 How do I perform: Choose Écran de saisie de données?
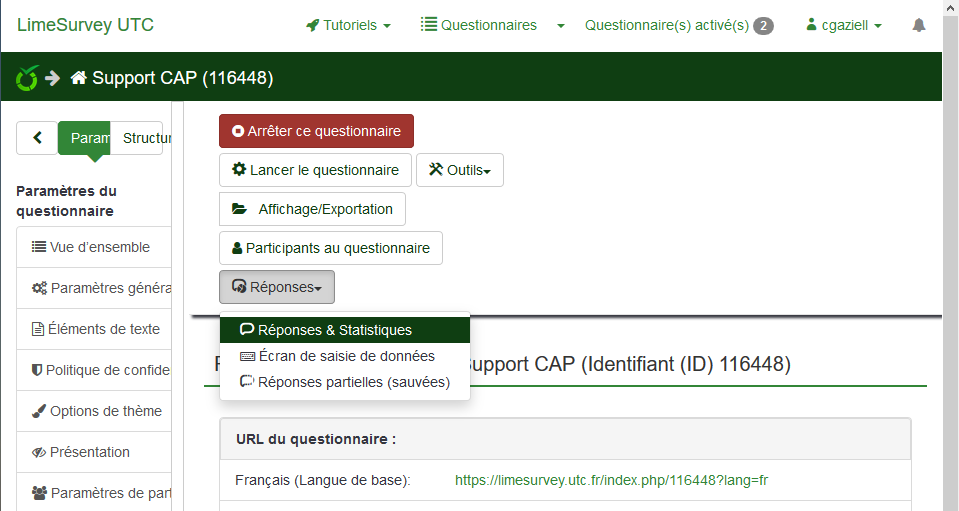344,356
